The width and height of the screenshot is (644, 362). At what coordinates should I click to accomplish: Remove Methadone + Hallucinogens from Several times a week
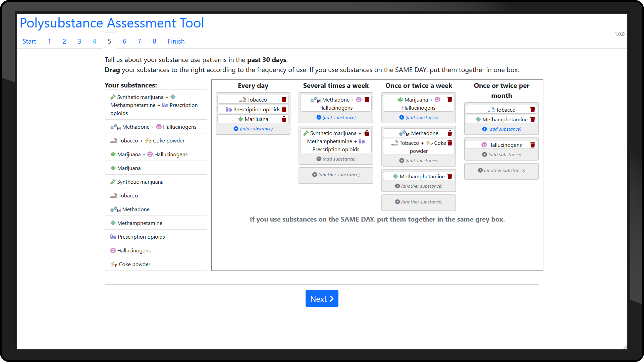click(367, 100)
